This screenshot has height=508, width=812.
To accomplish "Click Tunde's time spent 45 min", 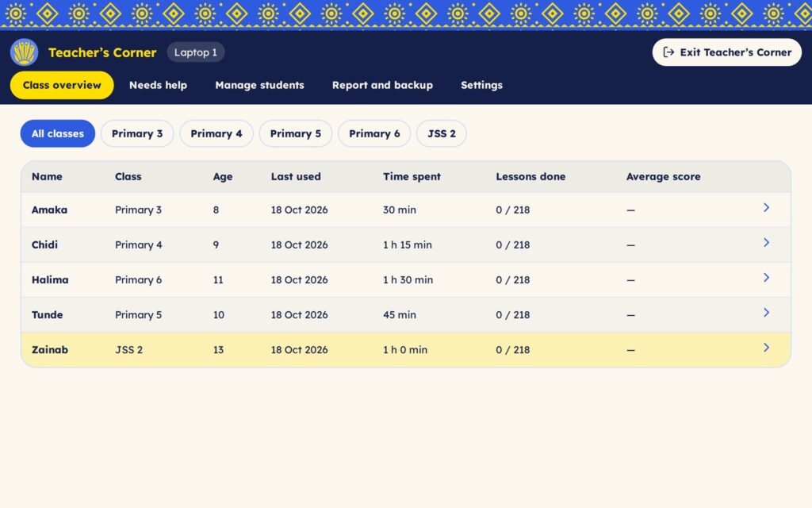I will click(x=400, y=314).
